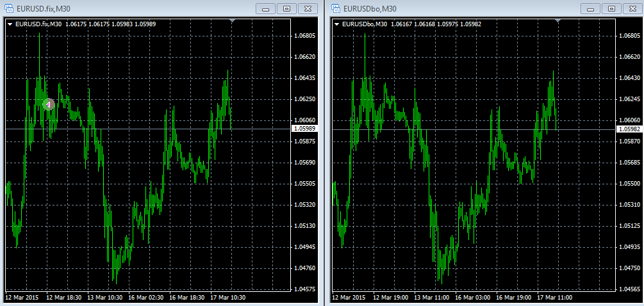644x306 pixels.
Task: Click the 16 Mar 19:00 time label
Action: click(x=513, y=298)
